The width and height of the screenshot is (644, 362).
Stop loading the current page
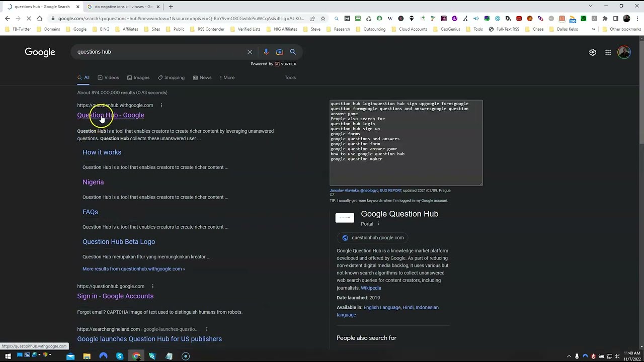(x=29, y=19)
